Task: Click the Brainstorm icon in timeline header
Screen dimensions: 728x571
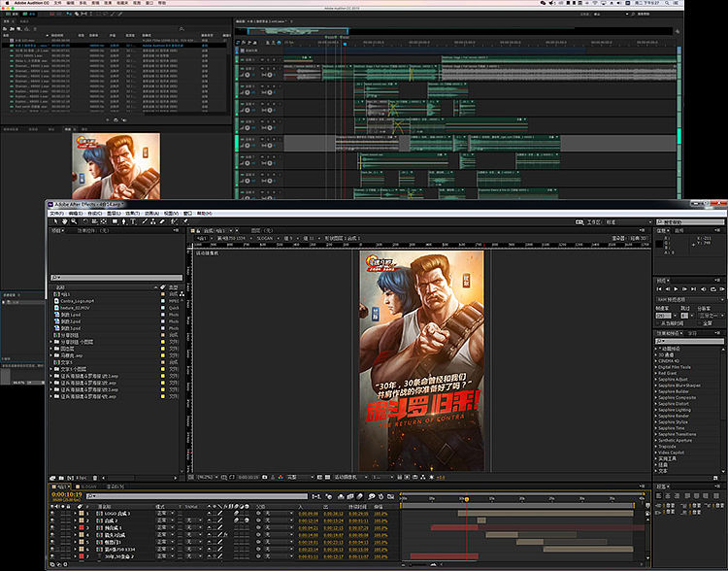Action: (x=372, y=496)
